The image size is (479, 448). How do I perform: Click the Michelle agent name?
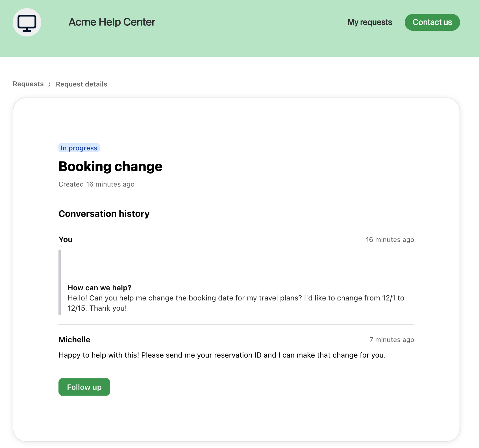pos(75,340)
